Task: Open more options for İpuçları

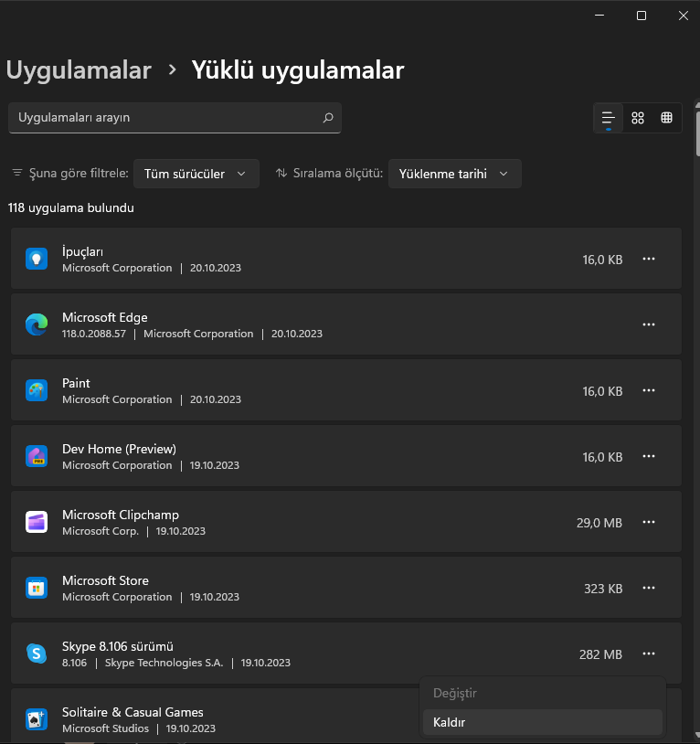Action: pyautogui.click(x=648, y=259)
